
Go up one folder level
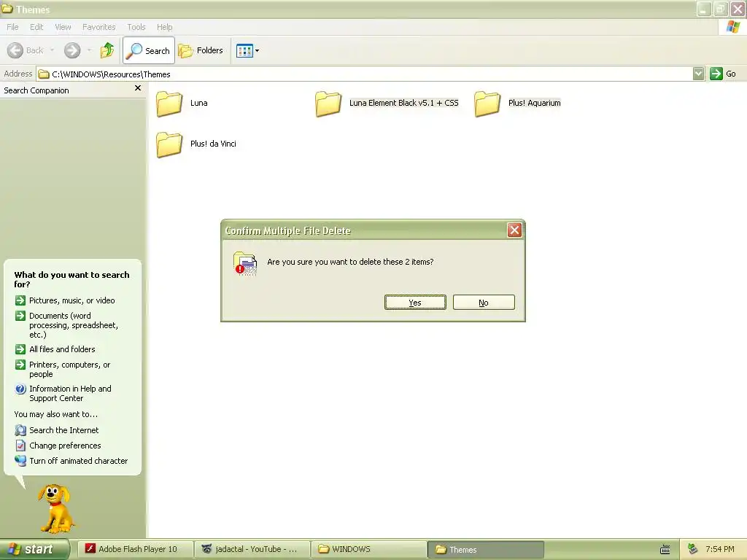point(107,50)
